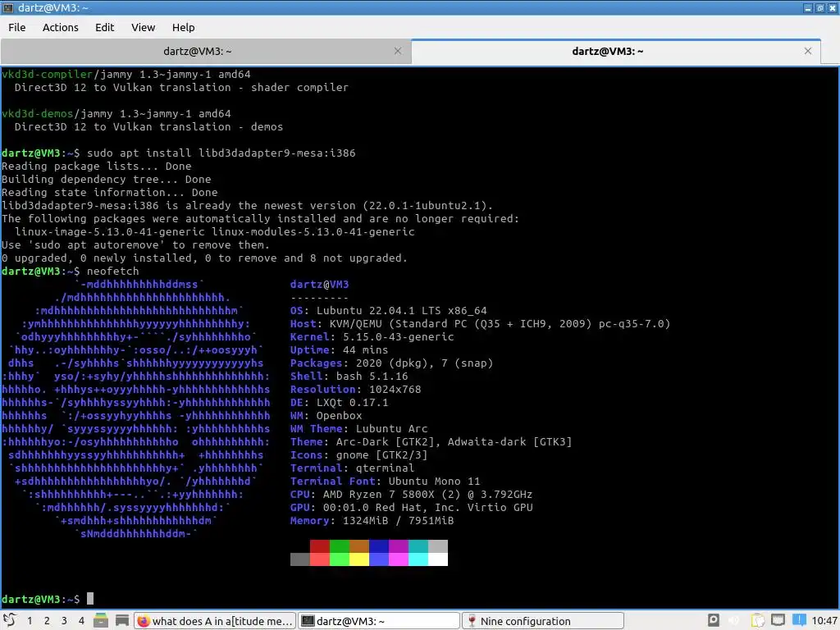The image size is (840, 630).
Task: Click the 'Terminal: qterminal' line
Action: click(x=352, y=468)
